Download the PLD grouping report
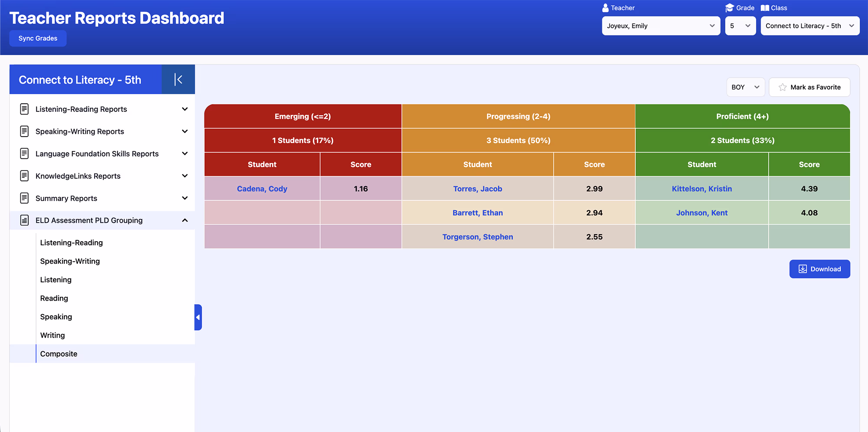Viewport: 868px width, 432px height. 819,269
